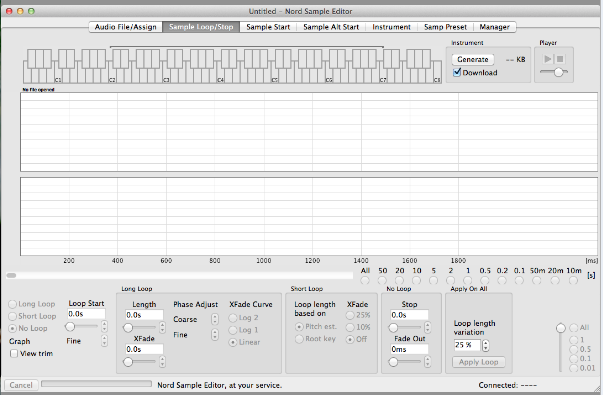Click the Loop Start coarse stepper

[104, 327]
